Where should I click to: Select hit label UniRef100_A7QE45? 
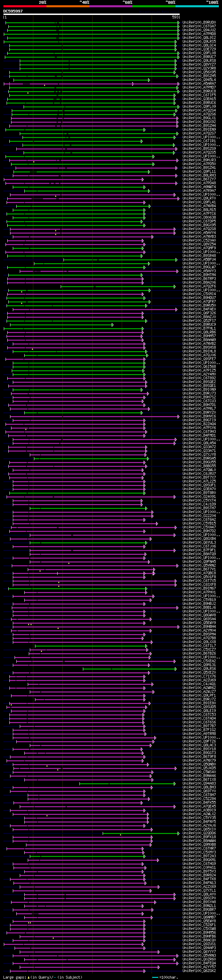coord(199,806)
